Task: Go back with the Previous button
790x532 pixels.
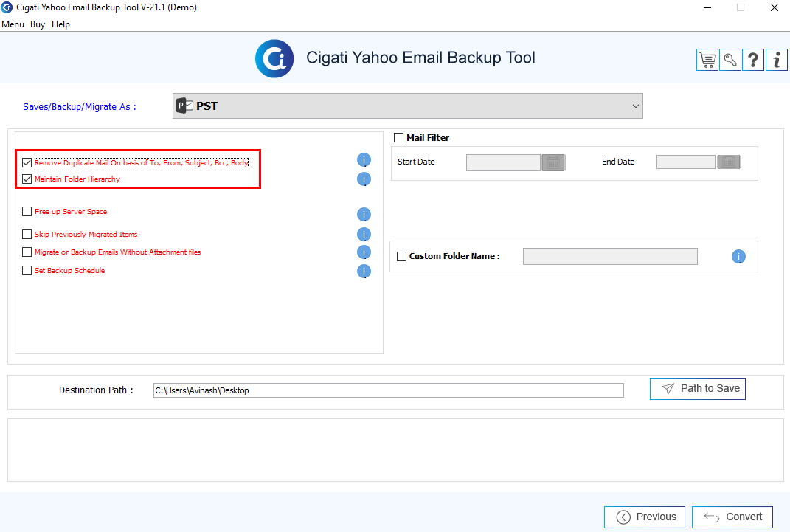Action: click(645, 517)
